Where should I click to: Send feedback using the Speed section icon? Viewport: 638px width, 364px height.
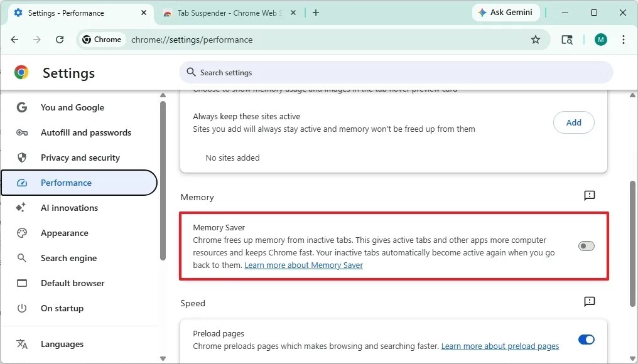tap(589, 301)
